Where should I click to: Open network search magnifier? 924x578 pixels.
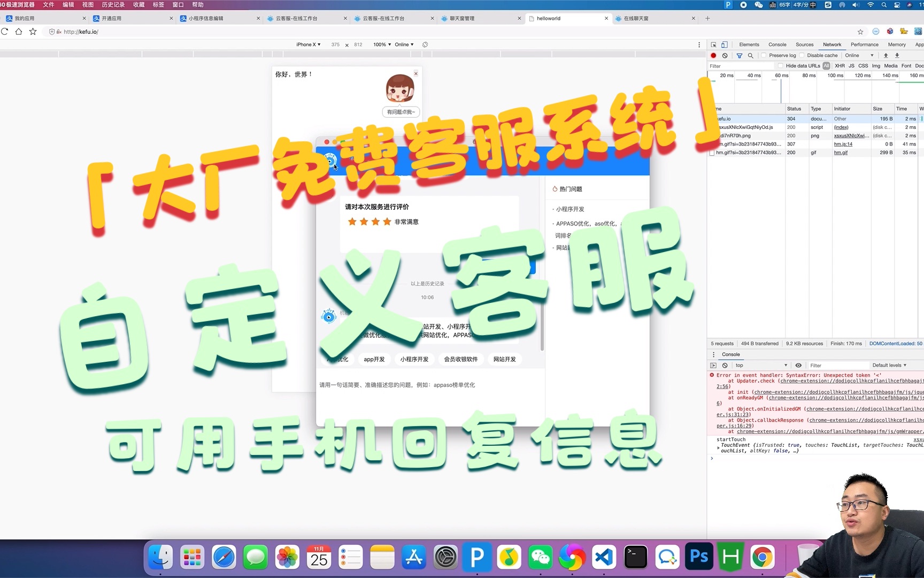tap(751, 56)
